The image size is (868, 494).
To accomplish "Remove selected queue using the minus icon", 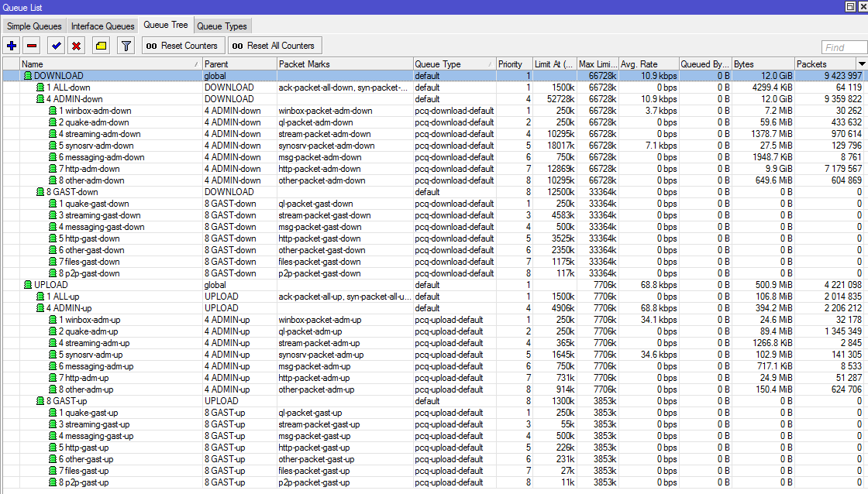I will tap(31, 44).
